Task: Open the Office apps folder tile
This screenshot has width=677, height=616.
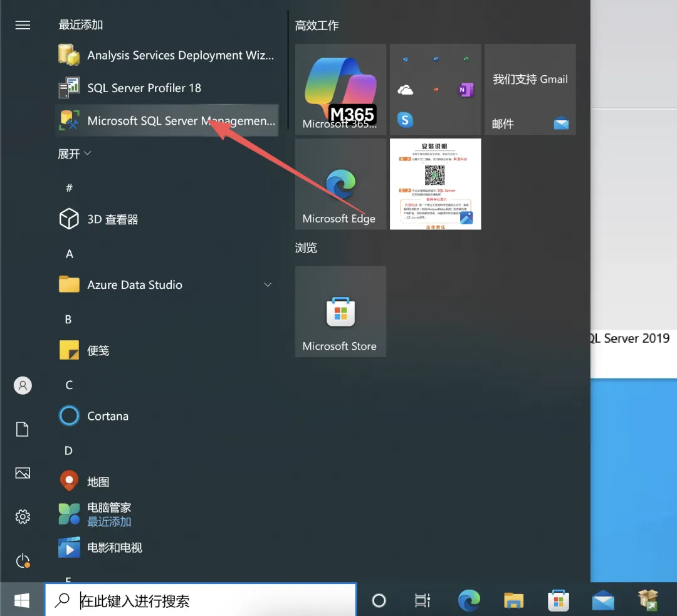Action: 435,90
